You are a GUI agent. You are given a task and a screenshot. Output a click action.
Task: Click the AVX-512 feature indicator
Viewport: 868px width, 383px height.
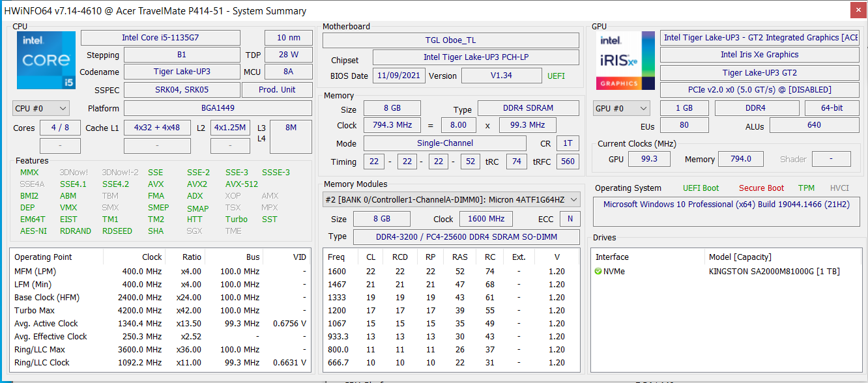pyautogui.click(x=242, y=184)
